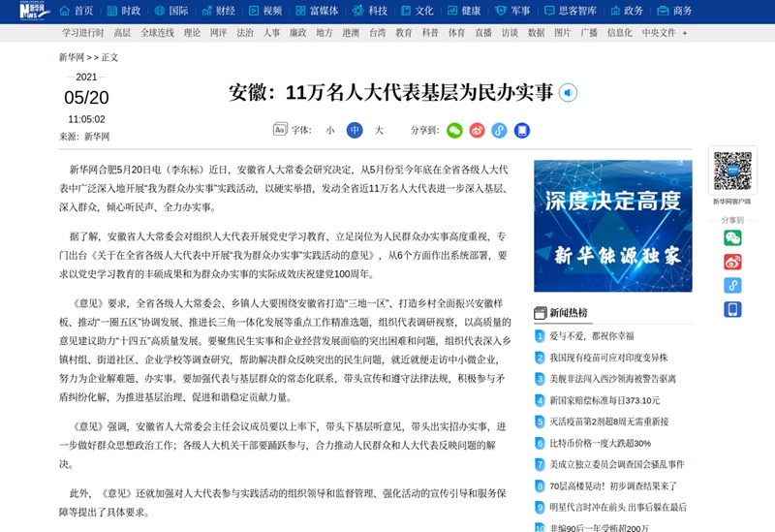Open hot news 新国家赔偿标准每日373.10元
This screenshot has height=532, width=775.
[x=604, y=400]
